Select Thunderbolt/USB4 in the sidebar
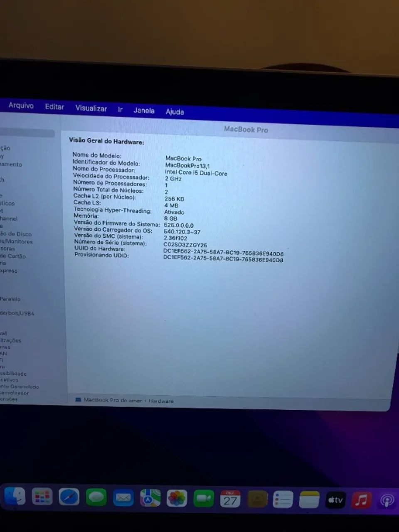This screenshot has width=399, height=532. point(17,313)
